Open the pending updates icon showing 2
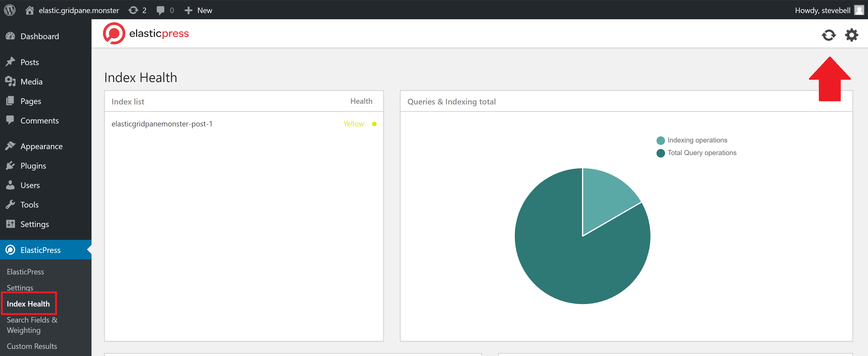Screen dimensions: 868x356 click(137, 10)
